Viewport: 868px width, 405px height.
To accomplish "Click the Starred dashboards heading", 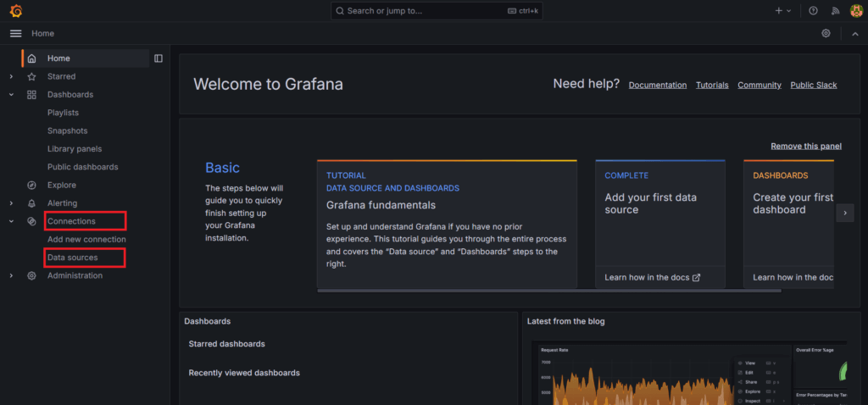I will [x=227, y=344].
